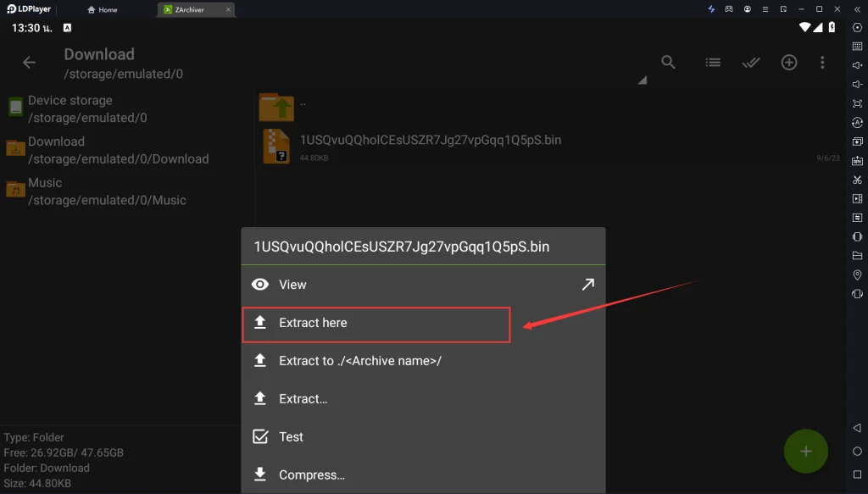Open LDPlayer gamepad settings icon
The width and height of the screenshot is (868, 494).
pos(729,8)
